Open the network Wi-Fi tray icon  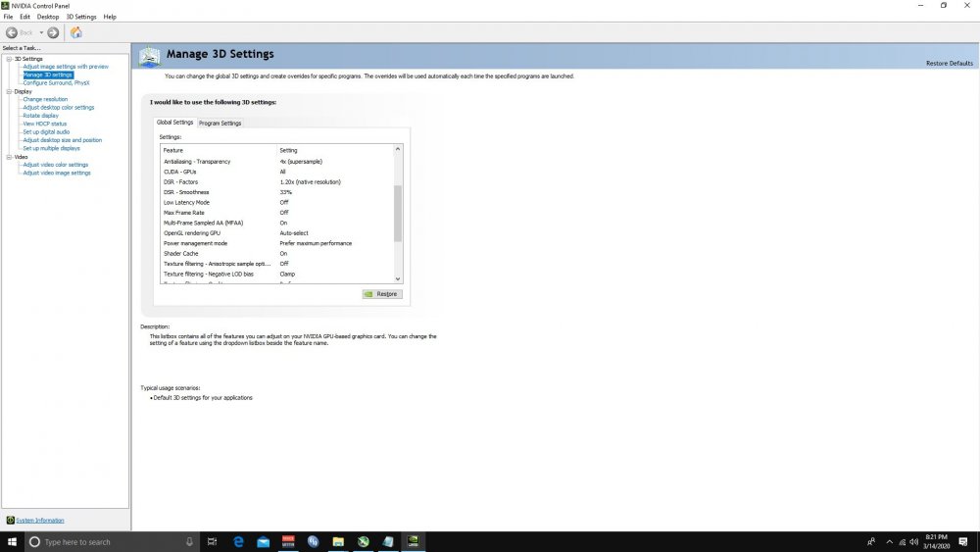[902, 542]
